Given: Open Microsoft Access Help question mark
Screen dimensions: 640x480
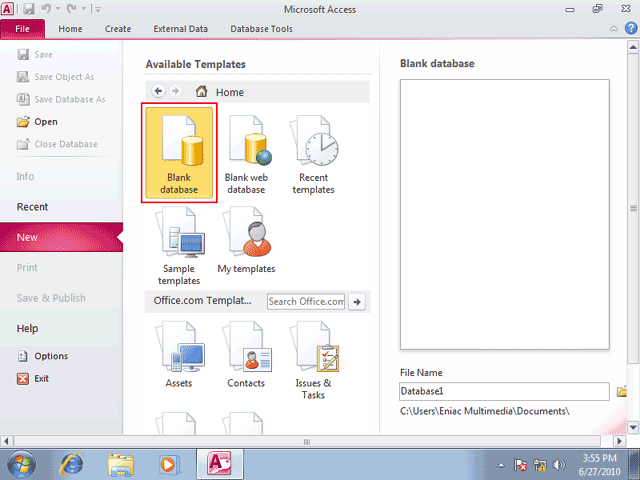Looking at the screenshot, I should click(631, 28).
